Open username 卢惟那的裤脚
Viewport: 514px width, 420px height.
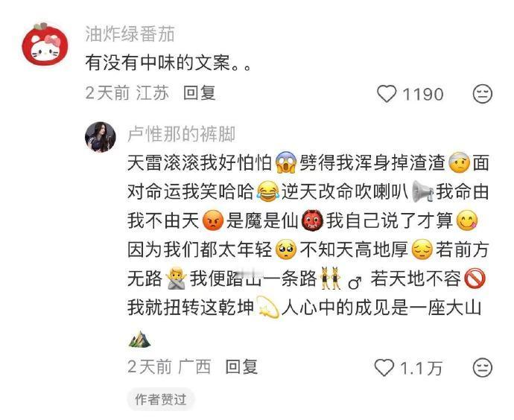[181, 134]
